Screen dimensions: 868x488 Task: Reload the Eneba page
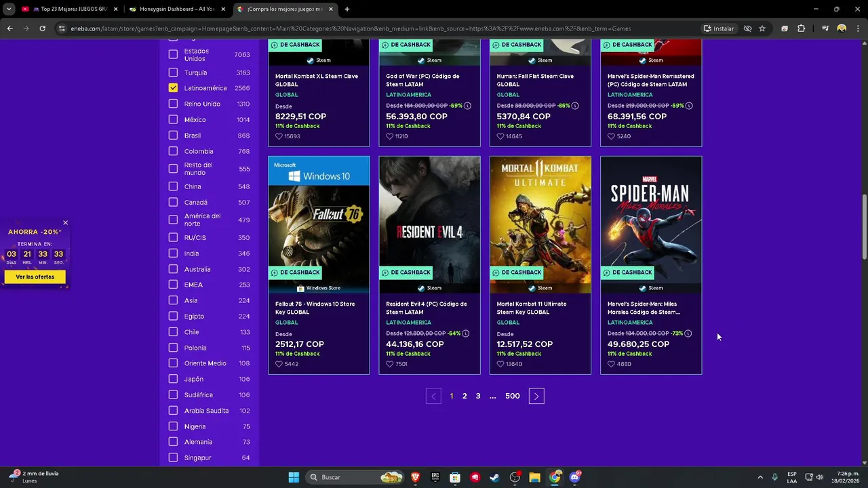coord(42,28)
